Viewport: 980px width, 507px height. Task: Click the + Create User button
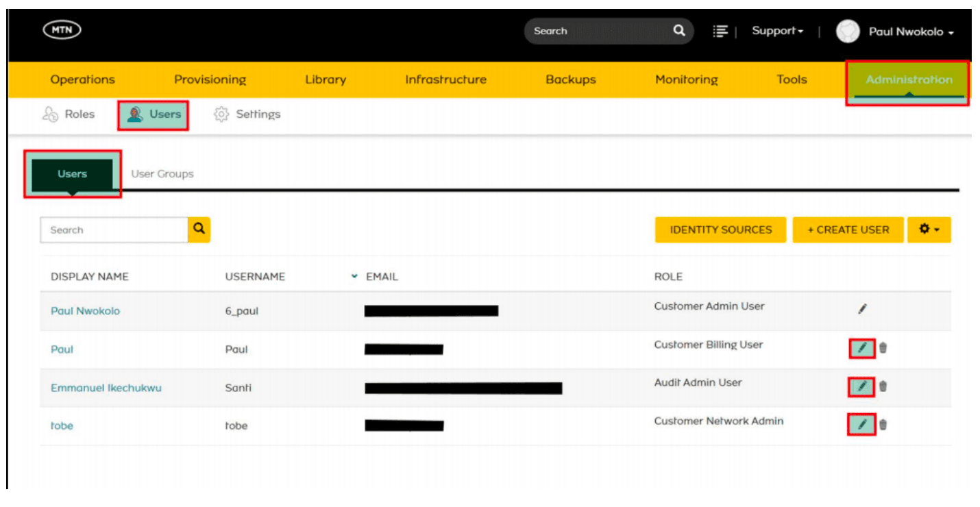848,230
